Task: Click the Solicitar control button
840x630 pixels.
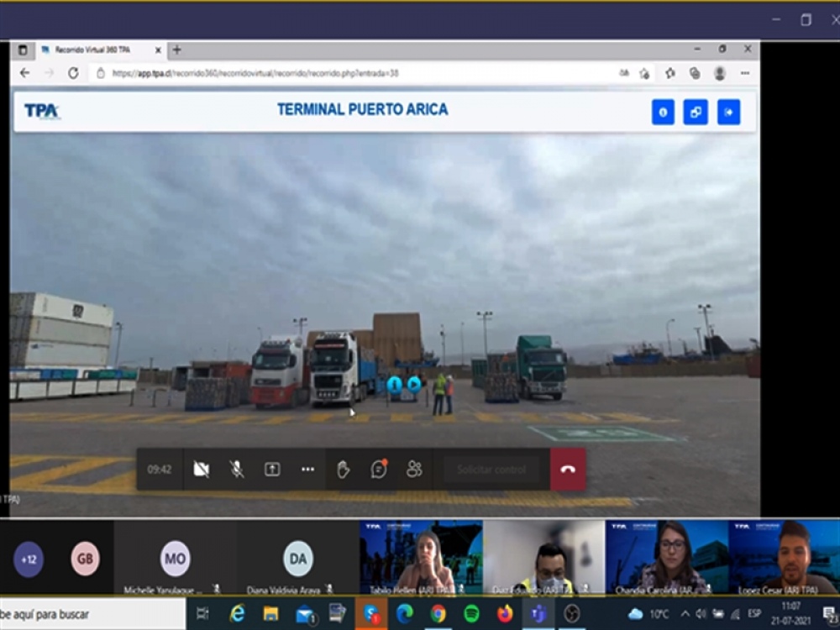Action: tap(491, 470)
